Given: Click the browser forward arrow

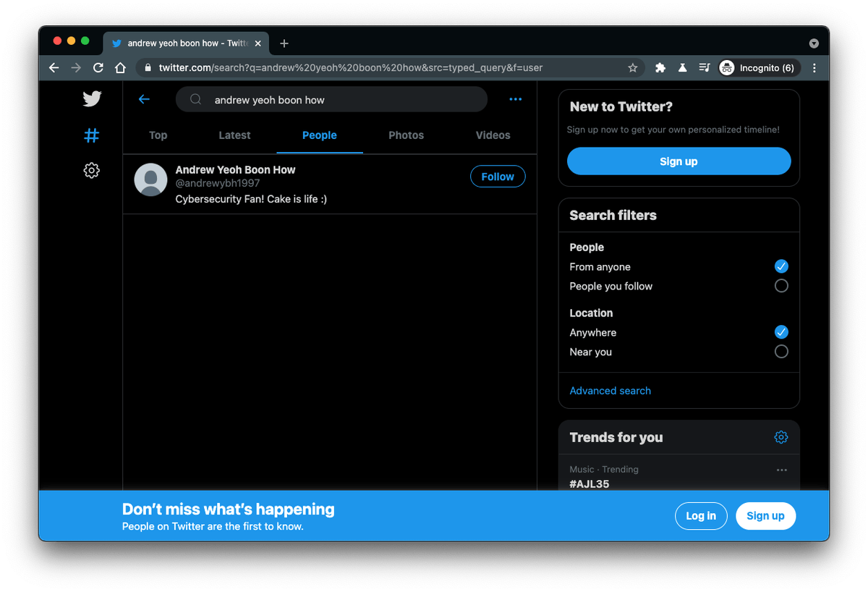Looking at the screenshot, I should (76, 68).
